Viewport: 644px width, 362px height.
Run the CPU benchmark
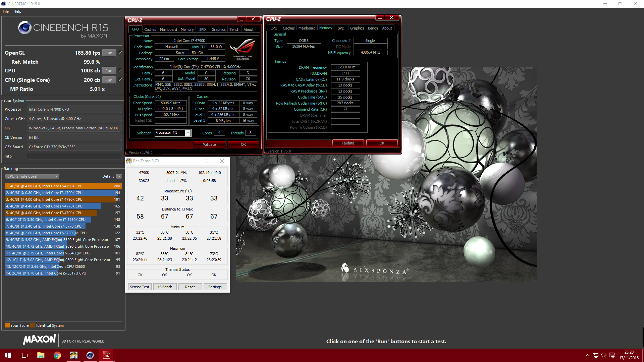109,71
